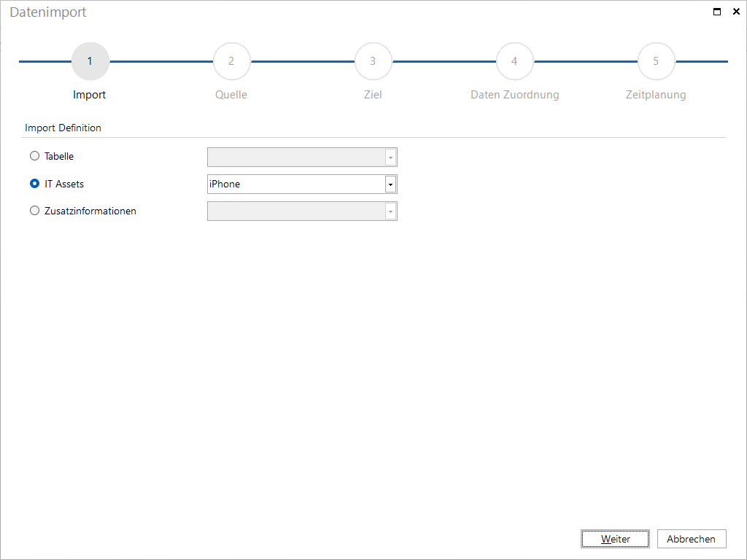Click the Zusatzinformationen combo box
This screenshot has height=560, width=747.
pyautogui.click(x=302, y=211)
